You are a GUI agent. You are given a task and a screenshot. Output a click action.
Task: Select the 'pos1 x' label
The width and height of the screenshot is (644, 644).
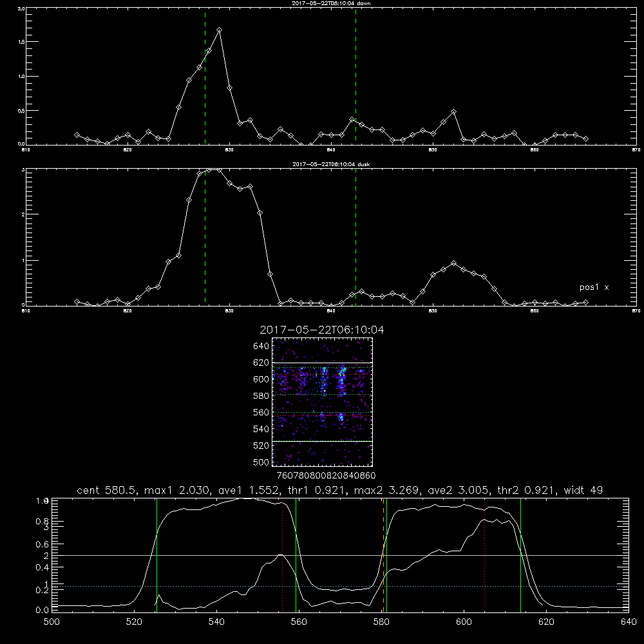point(594,287)
